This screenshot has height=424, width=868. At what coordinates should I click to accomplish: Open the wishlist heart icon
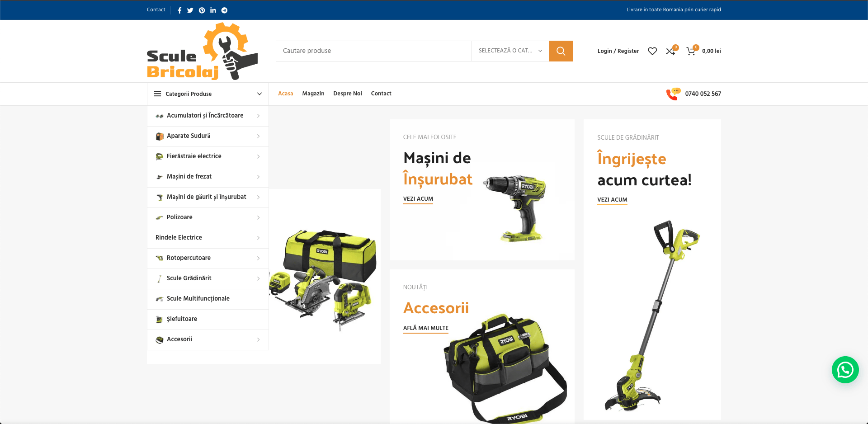(652, 51)
